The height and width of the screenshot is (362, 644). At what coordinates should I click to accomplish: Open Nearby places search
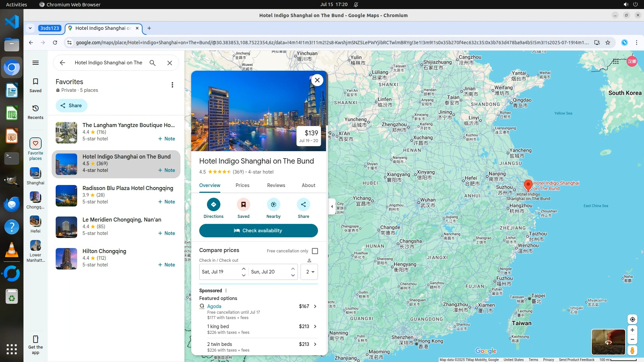[273, 204]
